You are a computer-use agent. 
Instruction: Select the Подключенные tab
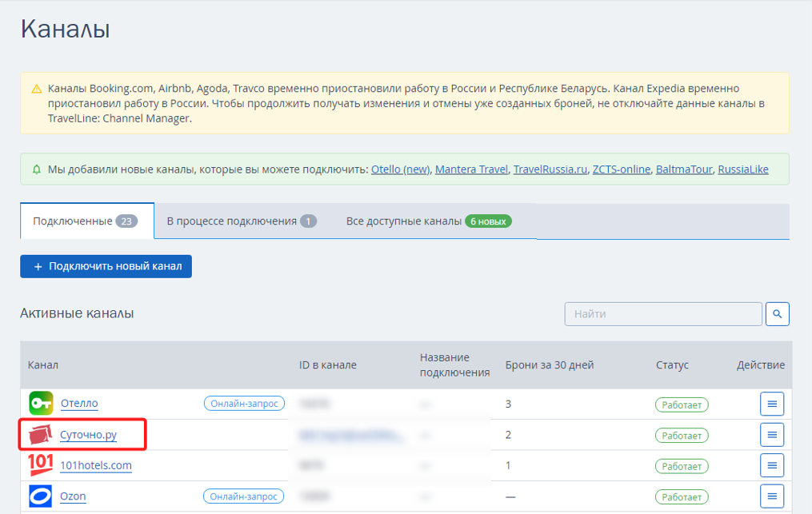click(x=87, y=221)
